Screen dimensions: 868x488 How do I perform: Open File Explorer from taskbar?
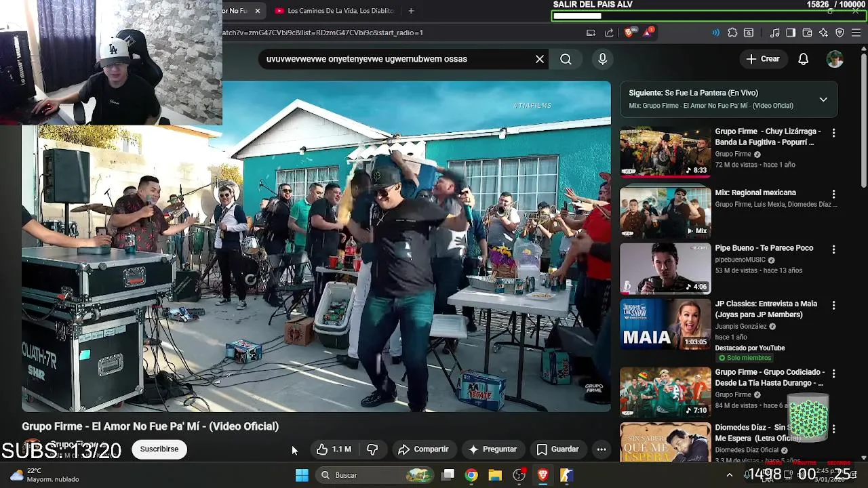(x=495, y=475)
